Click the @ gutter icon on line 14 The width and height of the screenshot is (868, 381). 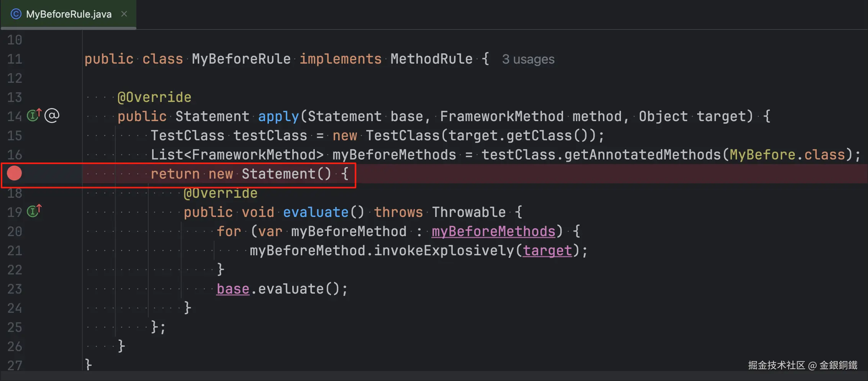[52, 115]
